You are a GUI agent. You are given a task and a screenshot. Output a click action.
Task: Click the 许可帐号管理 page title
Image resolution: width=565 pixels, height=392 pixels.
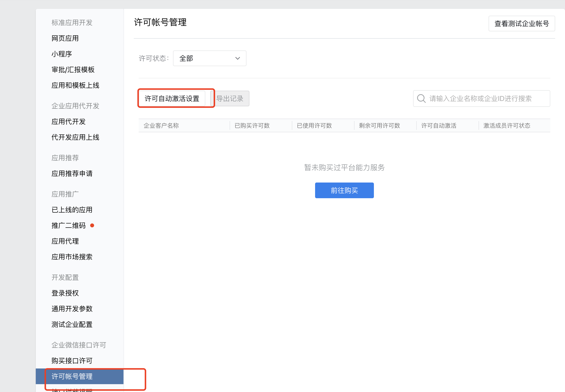coord(160,22)
